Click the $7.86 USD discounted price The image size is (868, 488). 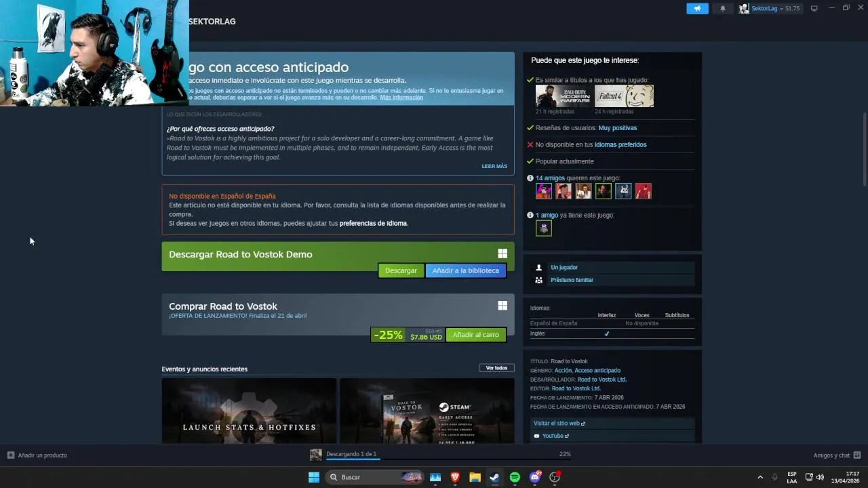[x=426, y=338]
